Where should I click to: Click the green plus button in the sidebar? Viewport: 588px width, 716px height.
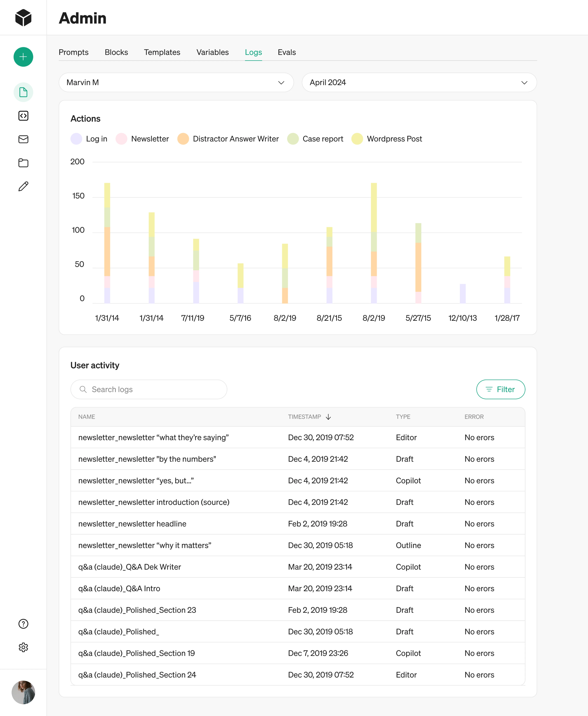[x=23, y=57]
